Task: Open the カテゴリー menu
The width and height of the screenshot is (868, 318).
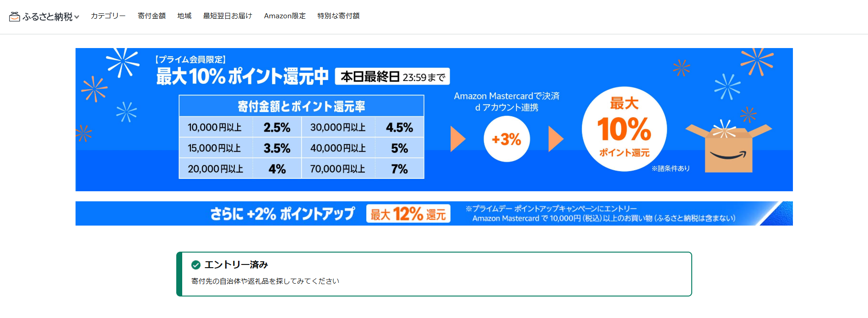Action: click(108, 16)
